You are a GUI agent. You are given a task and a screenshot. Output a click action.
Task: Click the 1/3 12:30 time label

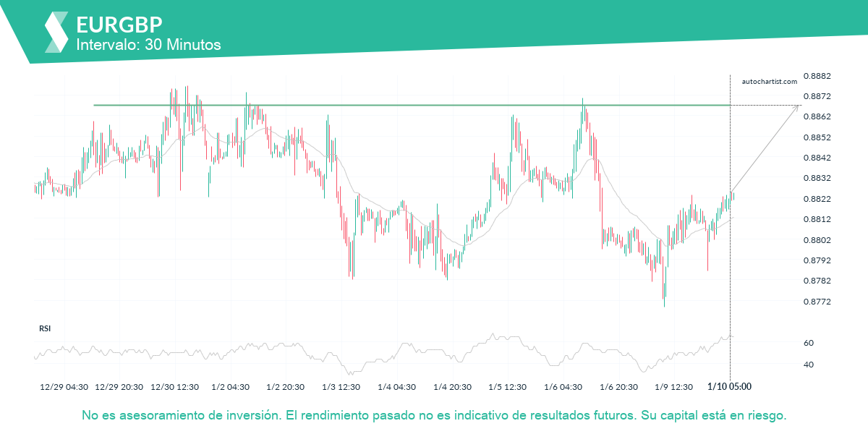click(x=341, y=387)
